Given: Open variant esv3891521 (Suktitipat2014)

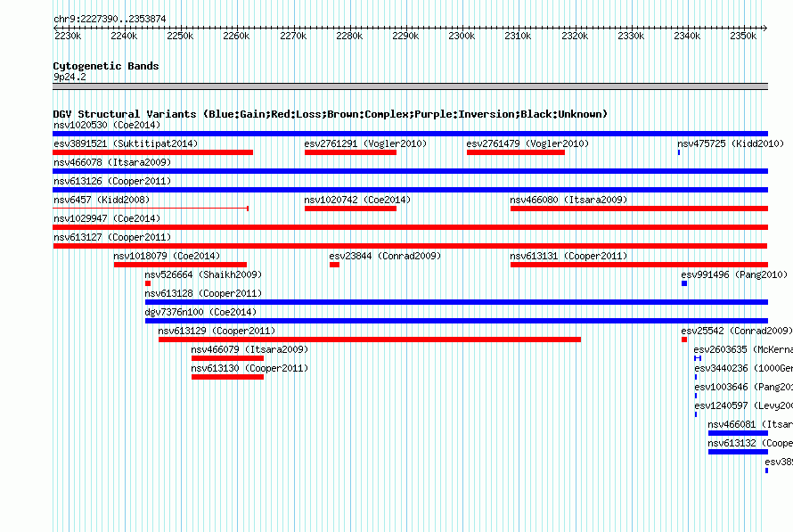Looking at the screenshot, I should click(126, 143).
